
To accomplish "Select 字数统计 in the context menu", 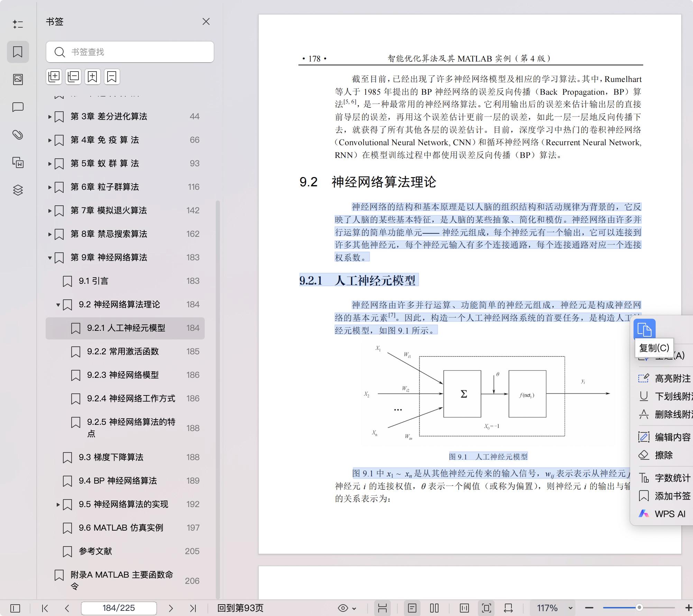I will click(x=671, y=478).
